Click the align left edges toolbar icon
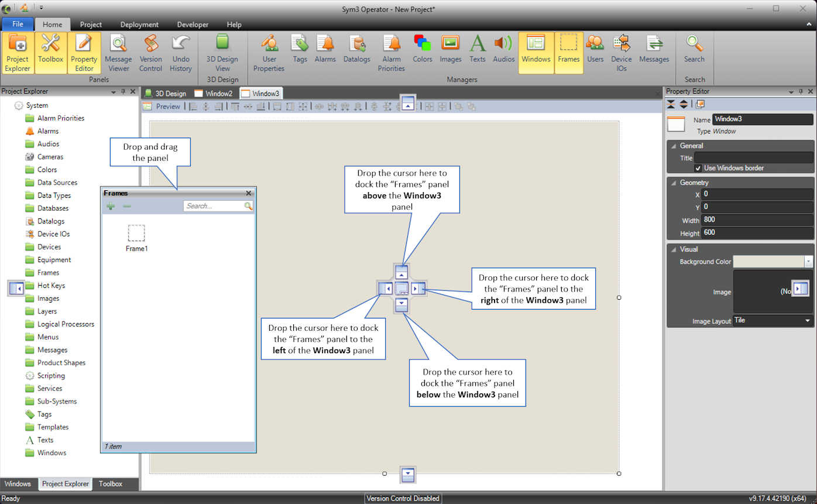Image resolution: width=817 pixels, height=504 pixels. 193,107
